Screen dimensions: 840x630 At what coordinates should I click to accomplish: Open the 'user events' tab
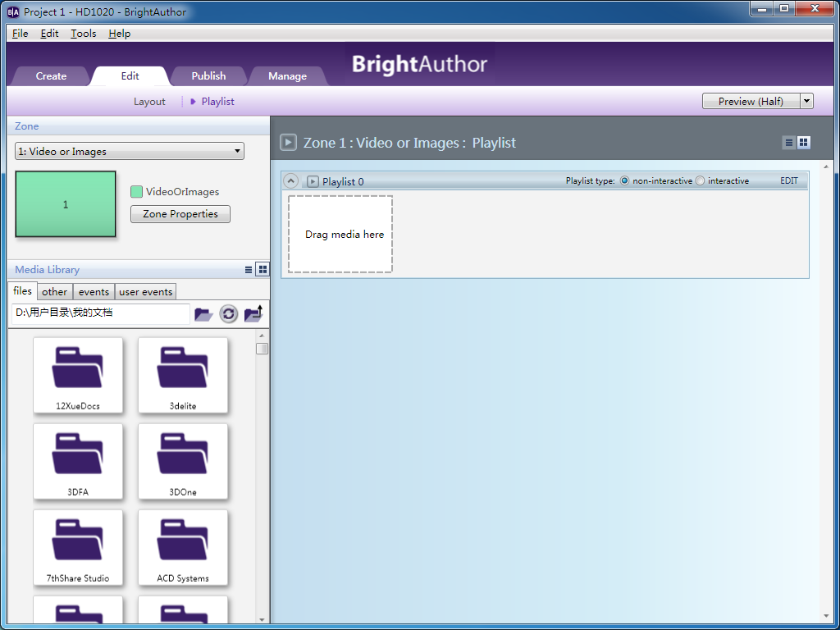[x=146, y=292]
